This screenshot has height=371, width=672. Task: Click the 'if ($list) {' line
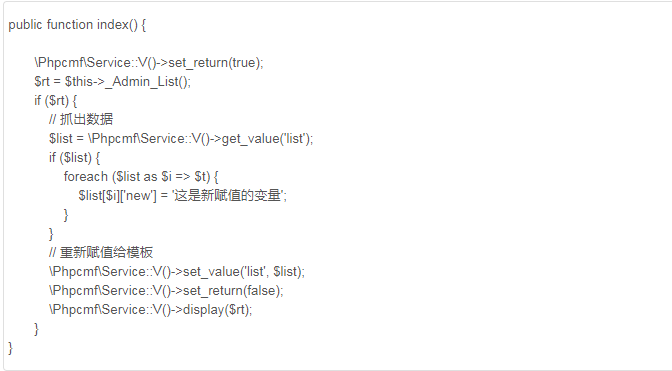(x=74, y=158)
